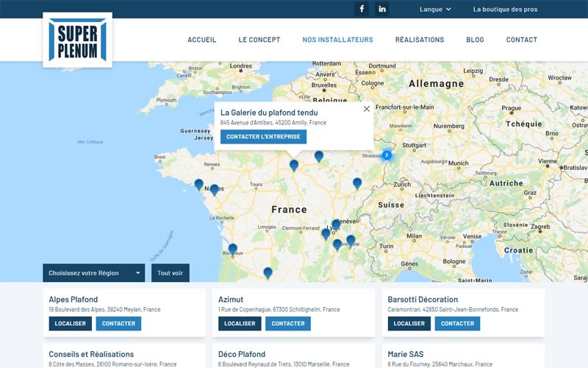This screenshot has height=368, width=588.
Task: Open the Contact menu item
Action: click(x=522, y=40)
